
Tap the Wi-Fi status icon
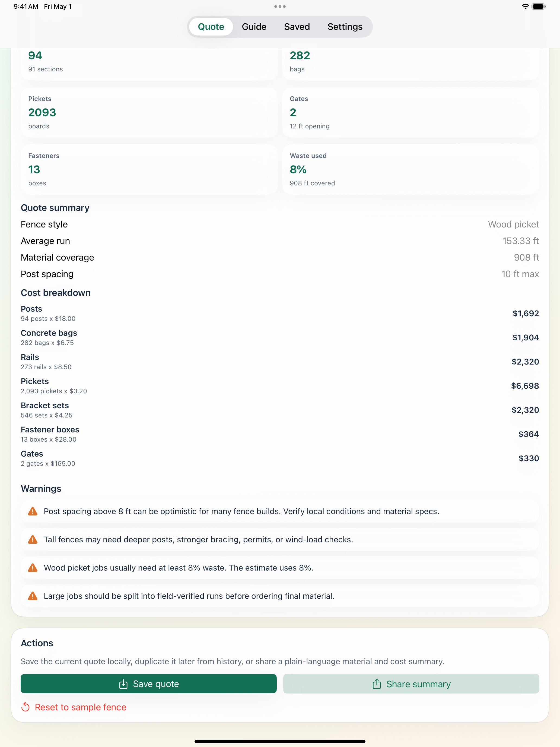tap(525, 7)
